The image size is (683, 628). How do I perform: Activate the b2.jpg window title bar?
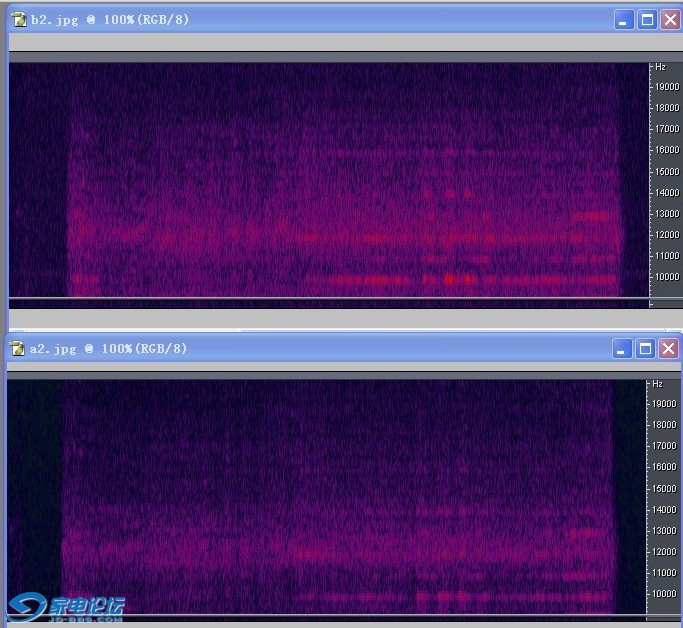[x=350, y=20]
